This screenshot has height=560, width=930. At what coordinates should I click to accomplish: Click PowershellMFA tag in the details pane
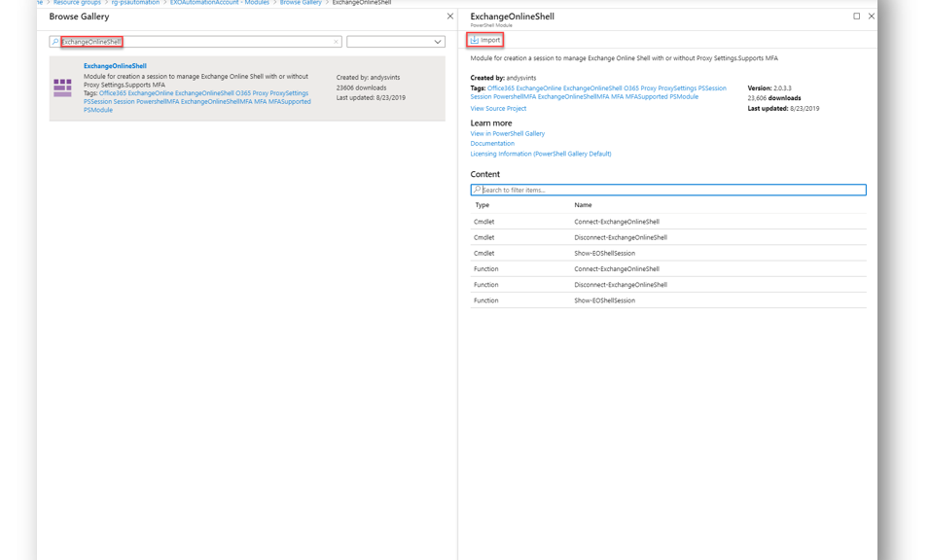tap(515, 96)
